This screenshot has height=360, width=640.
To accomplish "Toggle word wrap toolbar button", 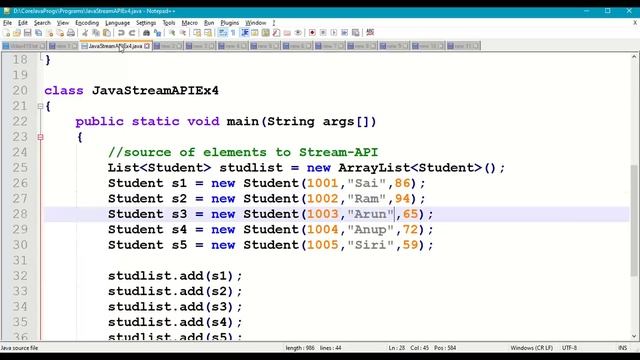I will [222, 32].
